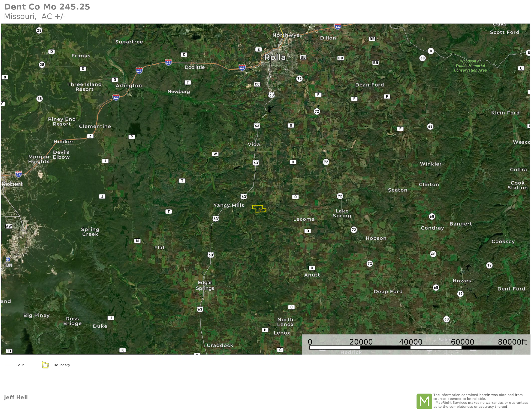
Task: Click Route 72 shield near Lake Spring
Action: [340, 196]
